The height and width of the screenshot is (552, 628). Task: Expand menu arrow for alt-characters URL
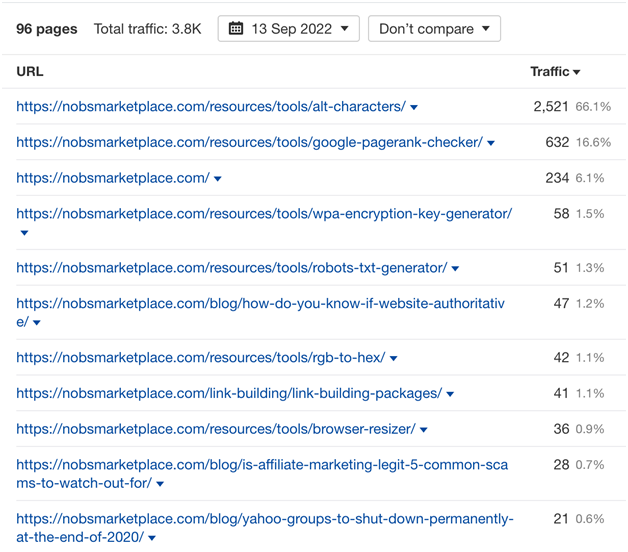coord(414,108)
